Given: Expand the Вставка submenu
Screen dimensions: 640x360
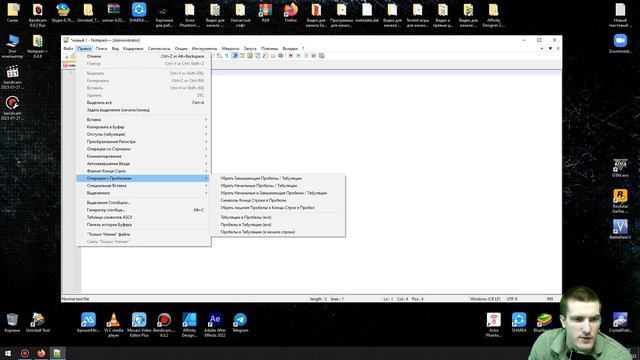Looking at the screenshot, I should point(144,120).
